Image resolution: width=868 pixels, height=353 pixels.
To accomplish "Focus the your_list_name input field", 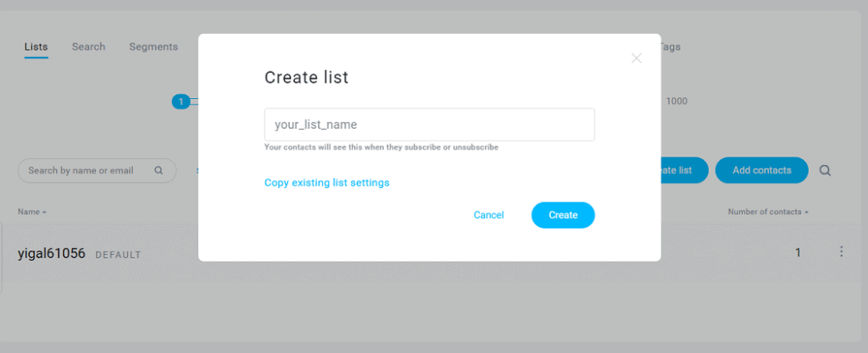I will pos(430,124).
